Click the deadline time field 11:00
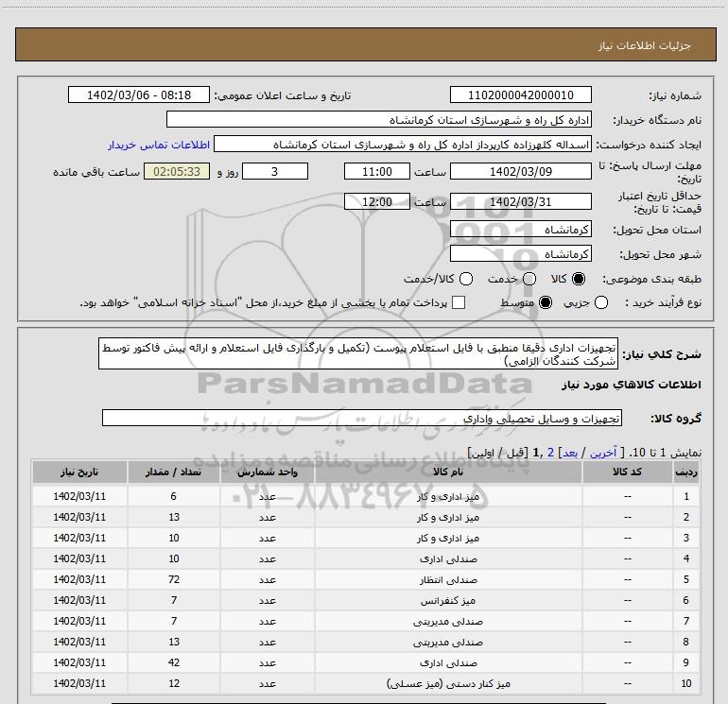 point(377,171)
